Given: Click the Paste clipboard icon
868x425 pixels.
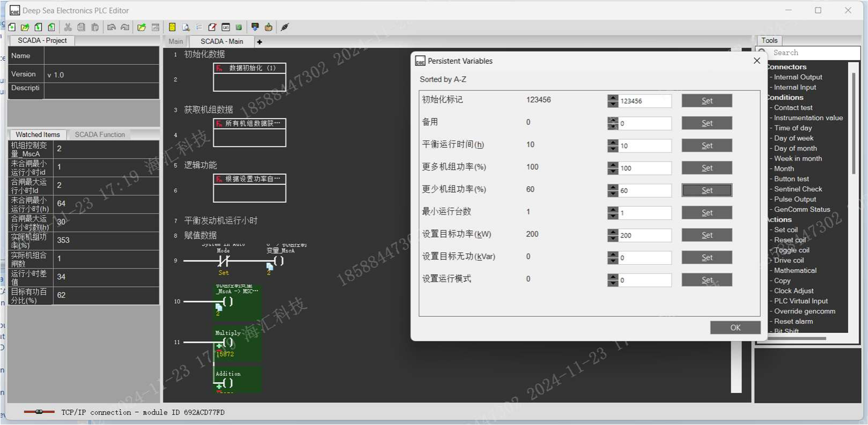Looking at the screenshot, I should tap(95, 27).
